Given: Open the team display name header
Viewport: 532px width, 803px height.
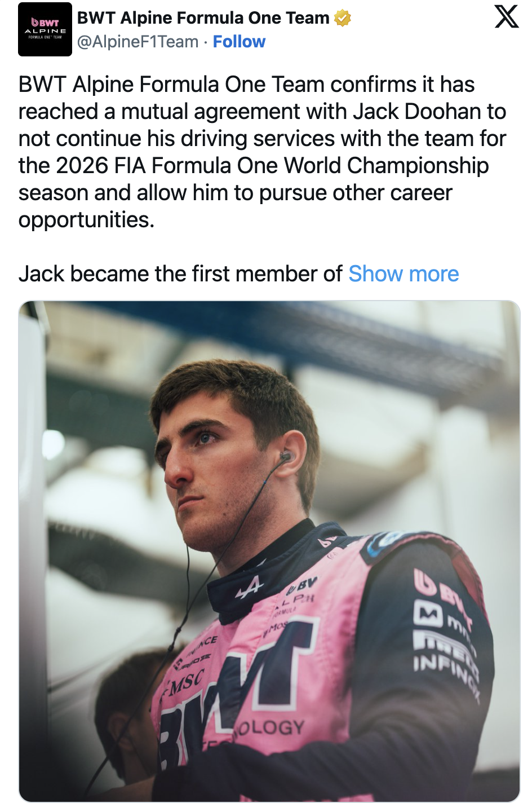Looking at the screenshot, I should tap(203, 18).
